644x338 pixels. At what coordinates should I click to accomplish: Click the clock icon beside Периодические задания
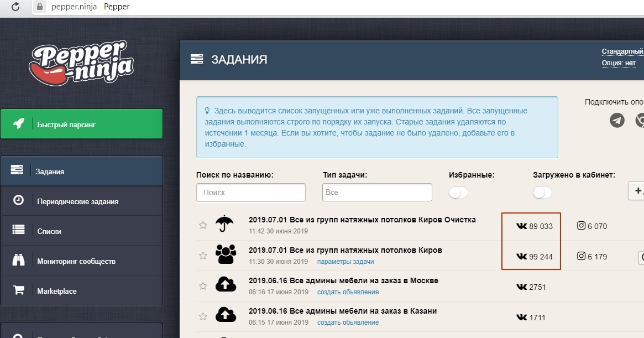tap(18, 200)
